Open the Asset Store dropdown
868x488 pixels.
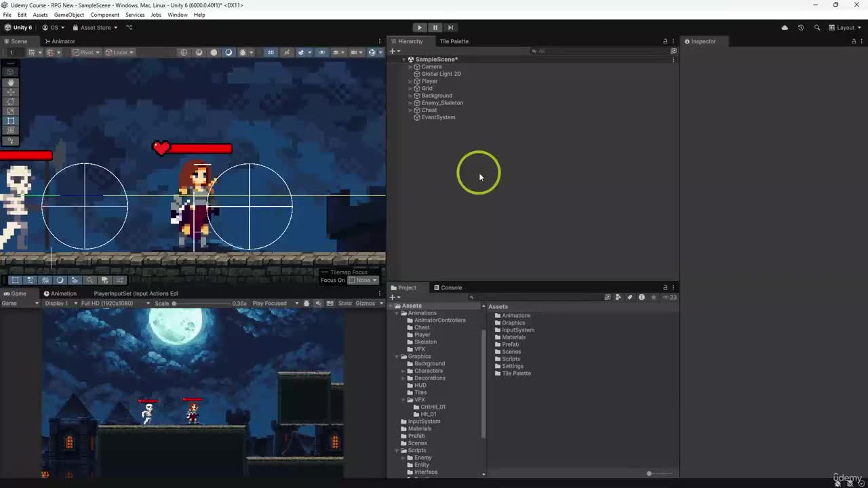click(x=96, y=28)
